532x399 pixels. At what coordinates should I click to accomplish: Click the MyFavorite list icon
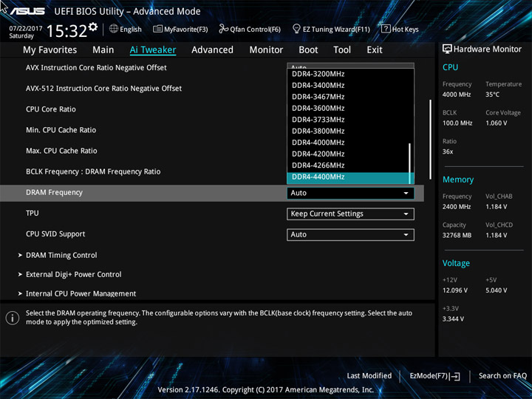coord(157,29)
